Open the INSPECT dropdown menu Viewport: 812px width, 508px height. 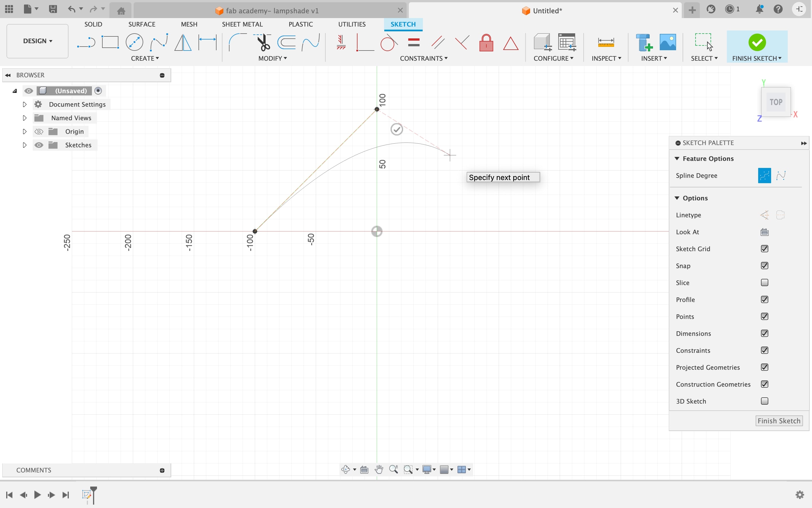606,58
